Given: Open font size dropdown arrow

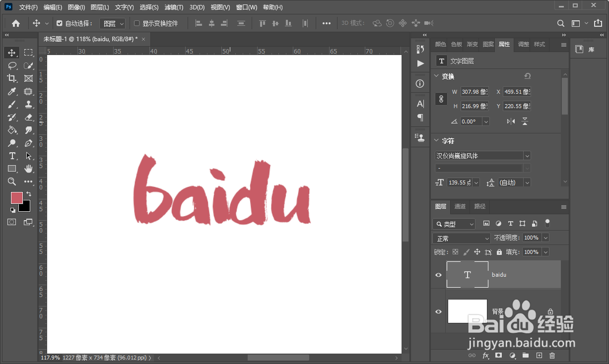Looking at the screenshot, I should (476, 182).
